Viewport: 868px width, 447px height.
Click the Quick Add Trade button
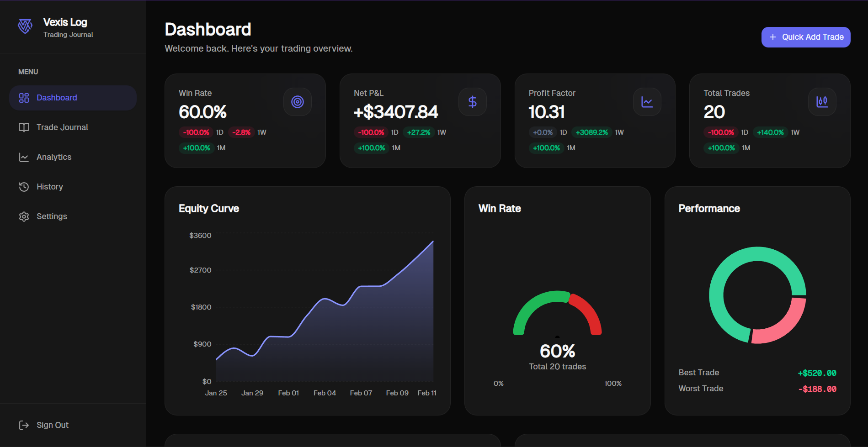point(805,37)
